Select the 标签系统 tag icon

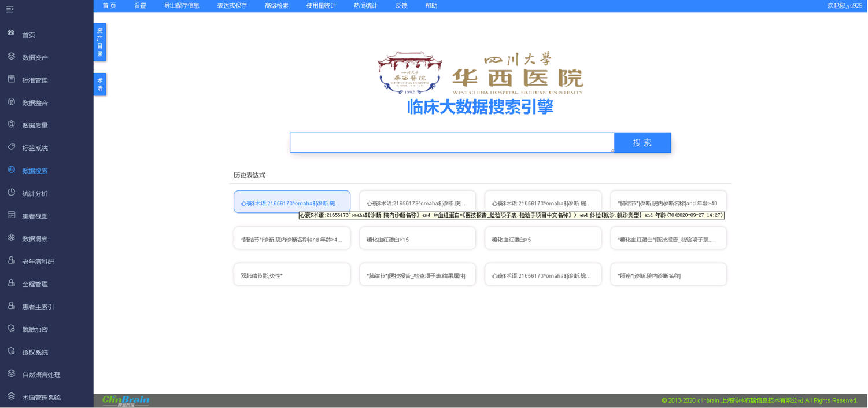11,147
